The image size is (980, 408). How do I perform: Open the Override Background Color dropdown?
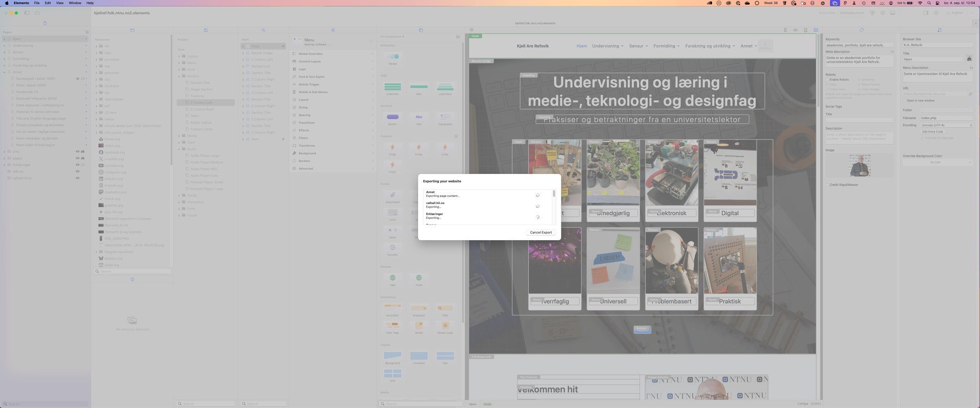point(937,162)
